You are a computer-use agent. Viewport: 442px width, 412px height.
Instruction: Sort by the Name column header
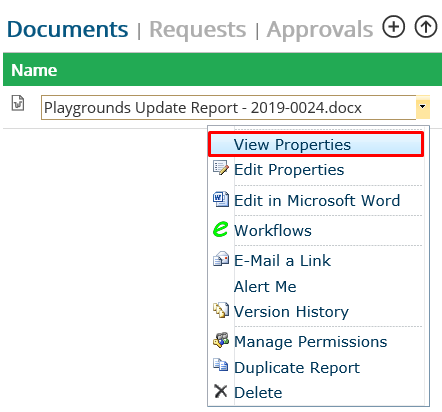[x=34, y=70]
